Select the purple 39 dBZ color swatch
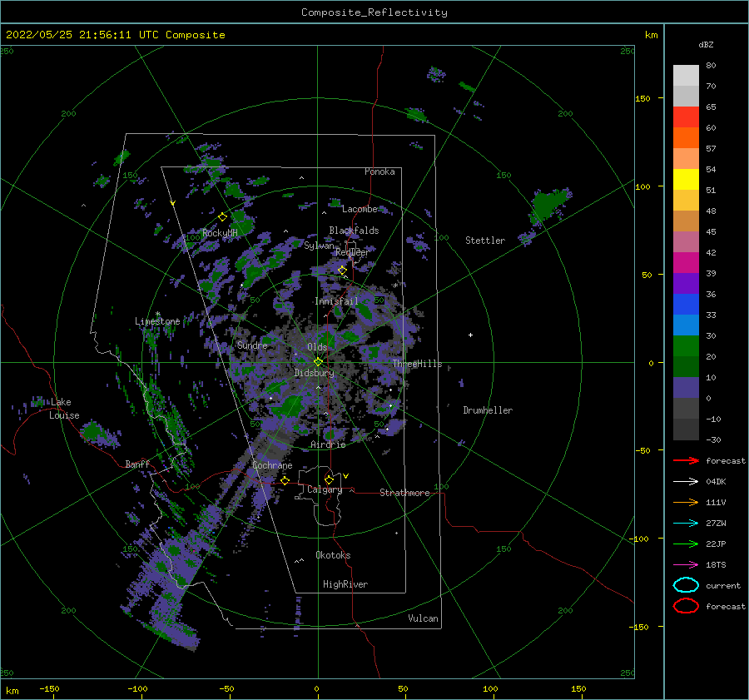The width and height of the screenshot is (749, 700). click(686, 283)
